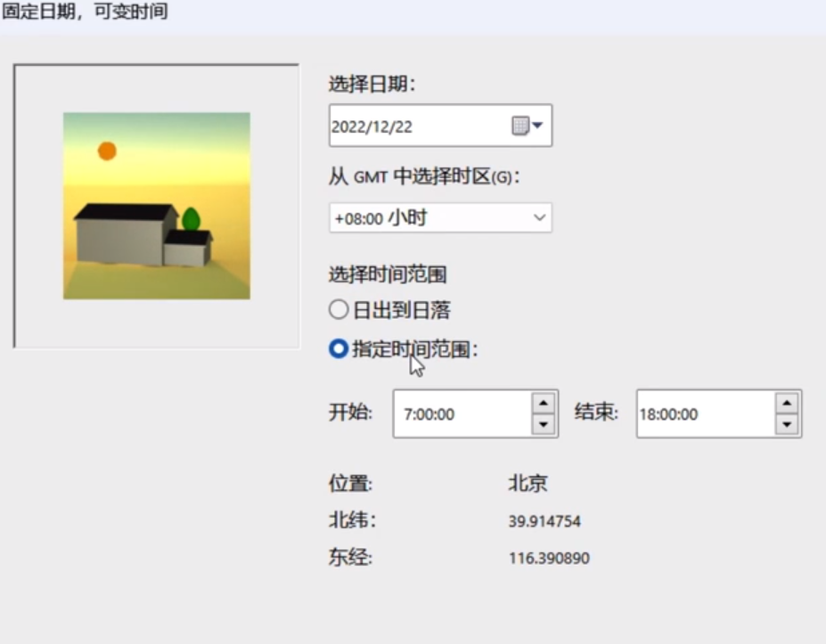Viewport: 826px width, 644px height.
Task: Select the 指定时间范围 radio option
Action: [337, 349]
